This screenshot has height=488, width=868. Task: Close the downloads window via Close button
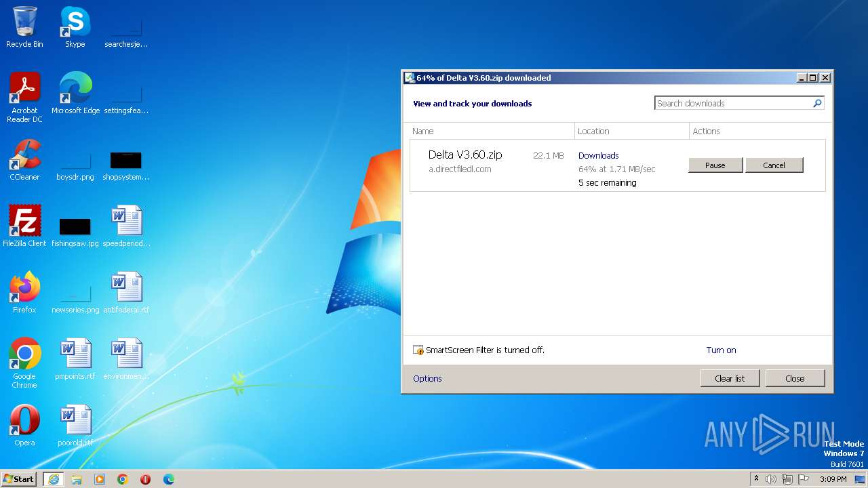tap(795, 378)
